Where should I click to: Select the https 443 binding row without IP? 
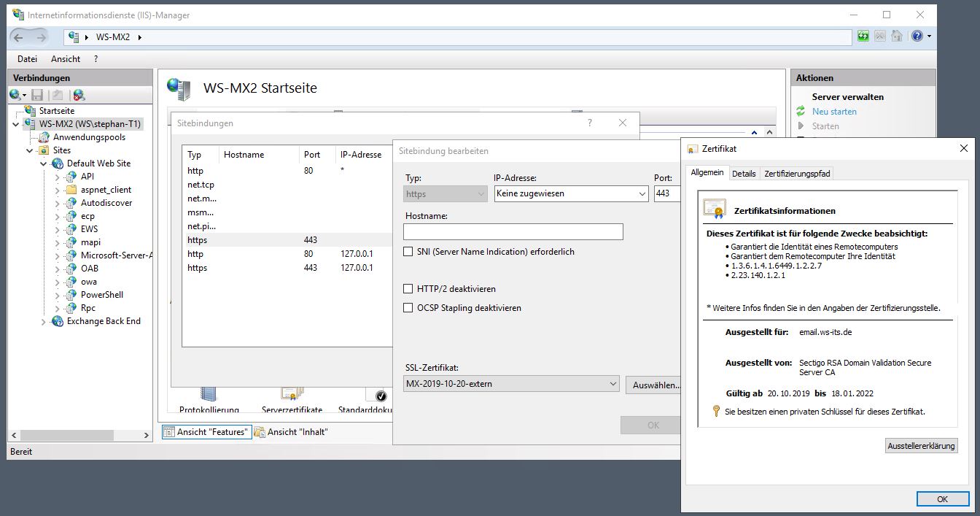point(287,240)
